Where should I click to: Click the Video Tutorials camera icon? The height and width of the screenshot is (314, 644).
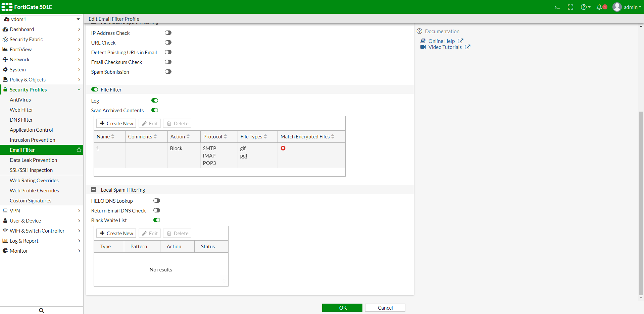423,47
